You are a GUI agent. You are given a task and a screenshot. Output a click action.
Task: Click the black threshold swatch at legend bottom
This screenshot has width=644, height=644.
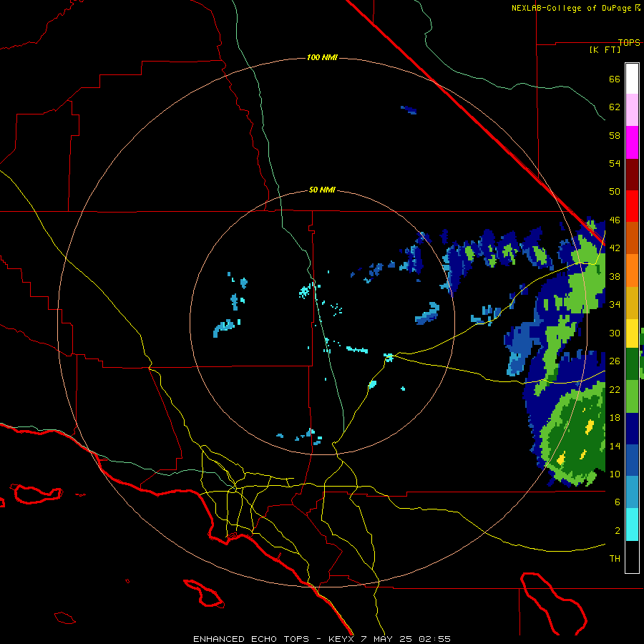tap(632, 557)
